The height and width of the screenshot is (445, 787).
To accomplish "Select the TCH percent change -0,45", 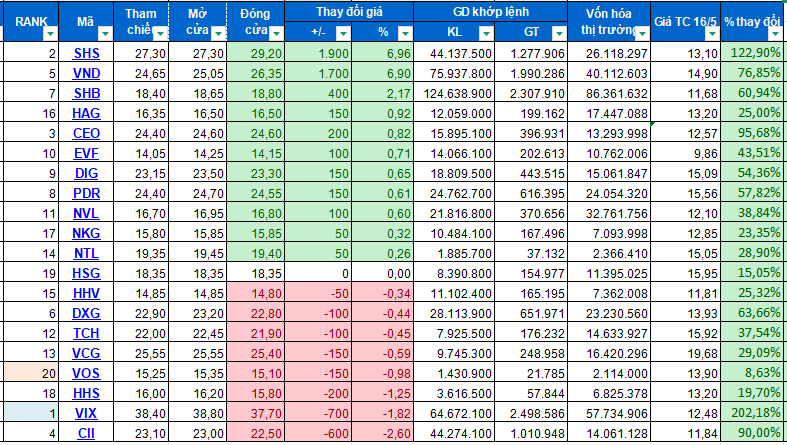I will coord(383,334).
